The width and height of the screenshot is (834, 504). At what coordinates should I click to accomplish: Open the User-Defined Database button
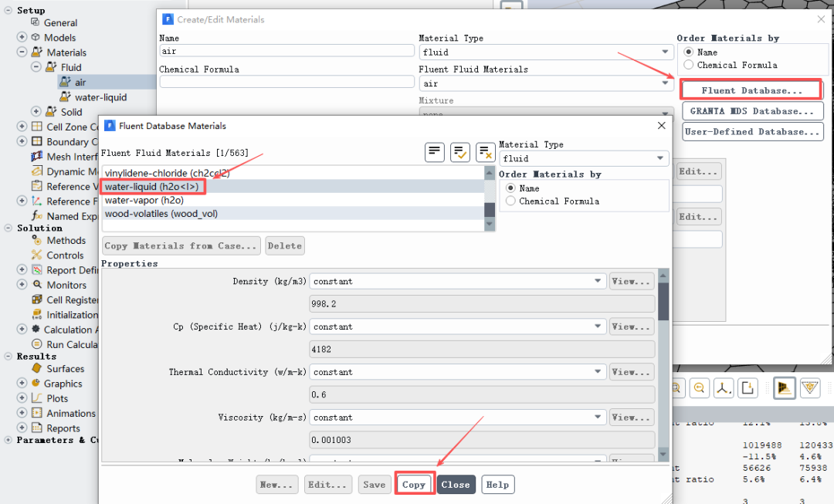[753, 132]
